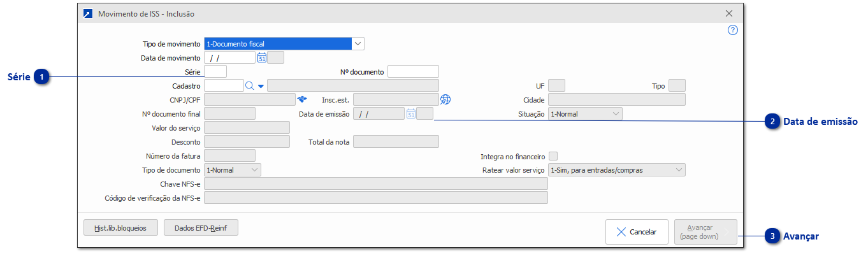The height and width of the screenshot is (258, 868).
Task: Open calendar picker for Data de emissão
Action: click(411, 114)
